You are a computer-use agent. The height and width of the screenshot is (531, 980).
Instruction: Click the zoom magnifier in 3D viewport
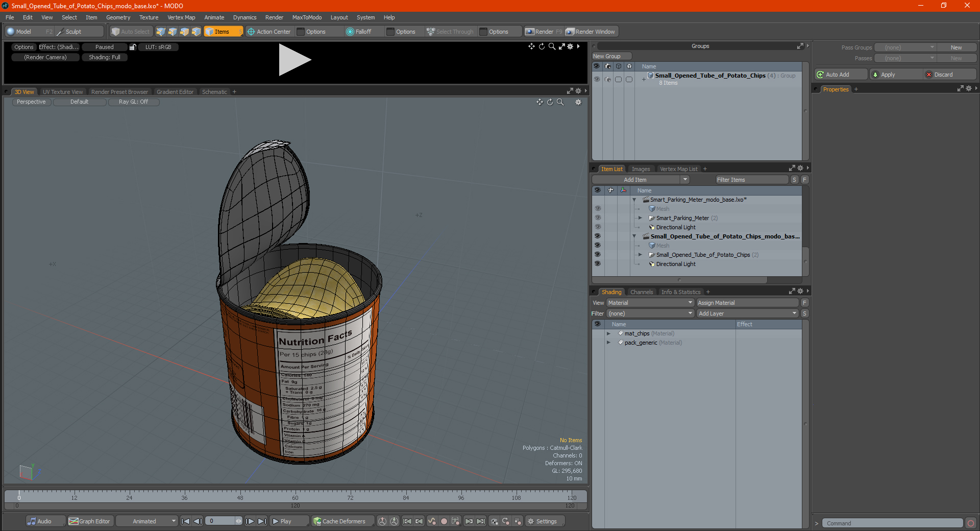click(560, 102)
